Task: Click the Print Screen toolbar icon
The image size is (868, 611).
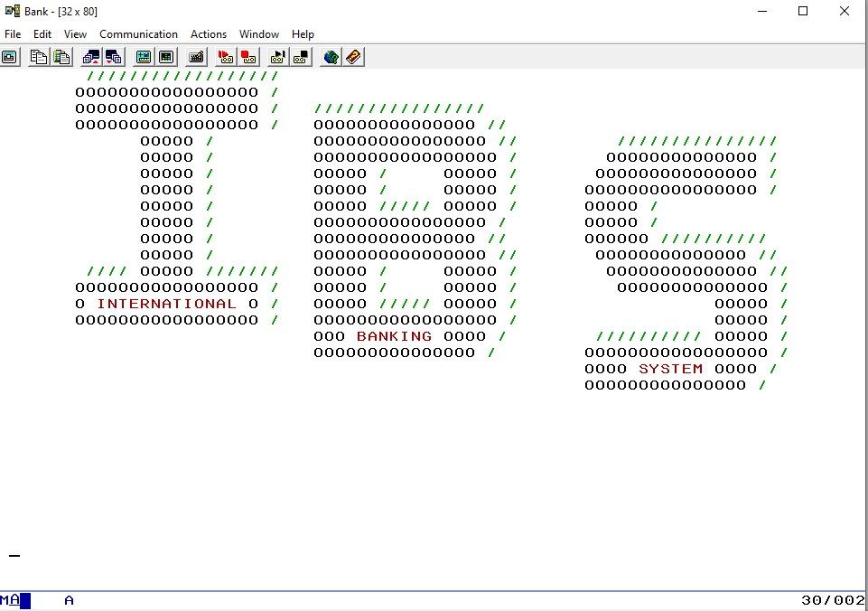Action: pyautogui.click(x=9, y=57)
